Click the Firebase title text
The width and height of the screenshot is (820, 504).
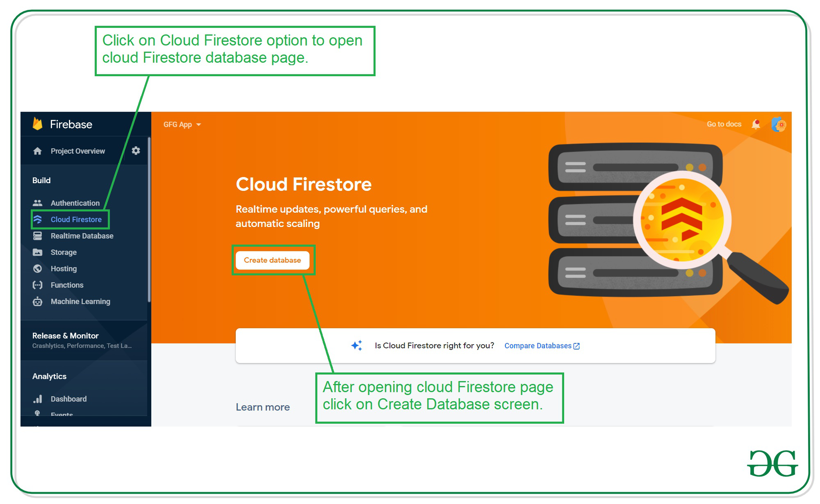click(x=71, y=124)
